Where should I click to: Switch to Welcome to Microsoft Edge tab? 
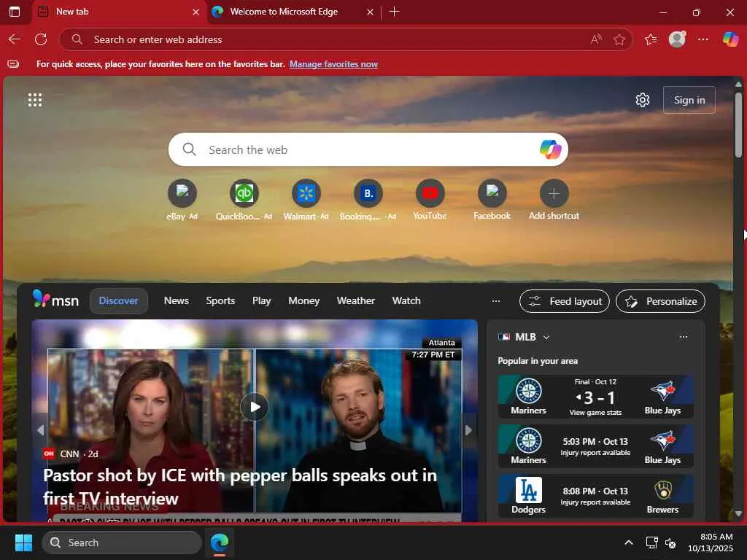(284, 12)
